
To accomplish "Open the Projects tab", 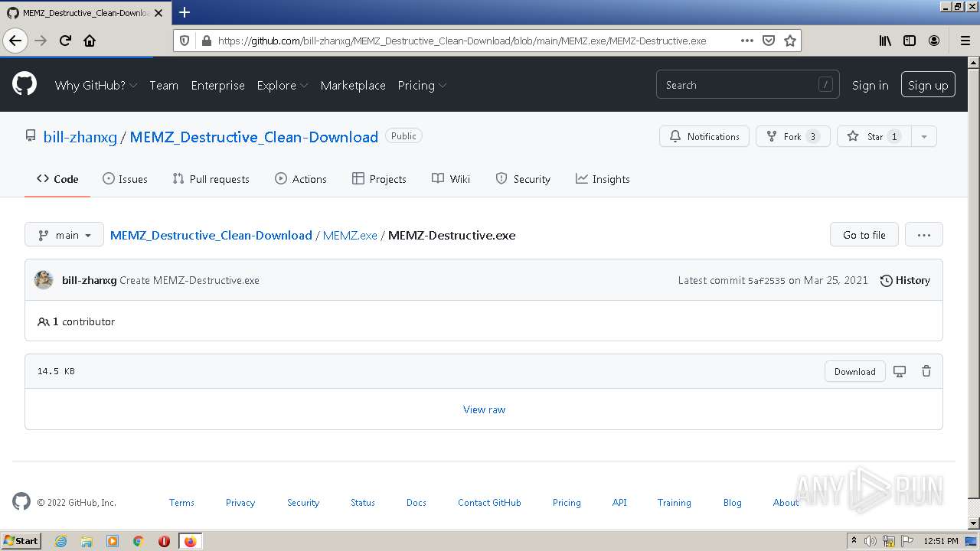I will [379, 179].
